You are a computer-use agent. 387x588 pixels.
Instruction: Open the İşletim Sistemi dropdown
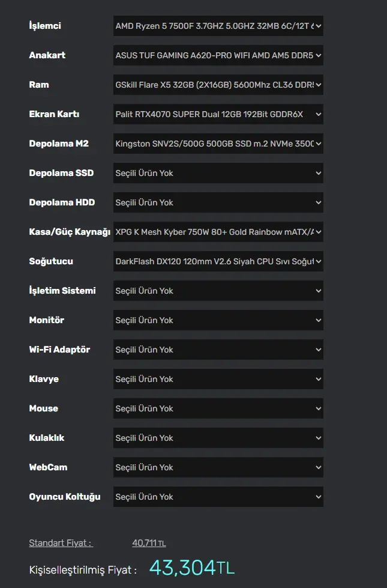[218, 291]
